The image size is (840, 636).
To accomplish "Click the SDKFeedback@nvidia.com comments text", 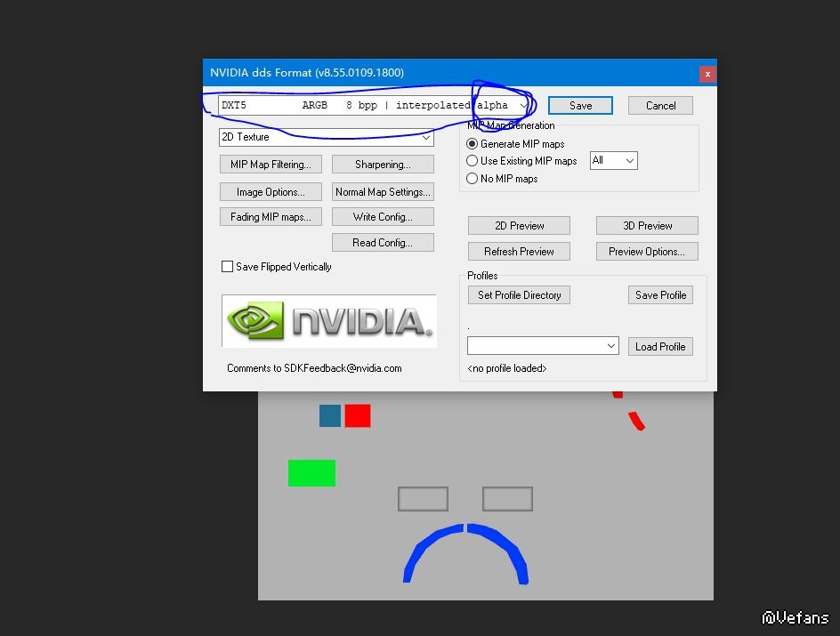I will tap(314, 368).
